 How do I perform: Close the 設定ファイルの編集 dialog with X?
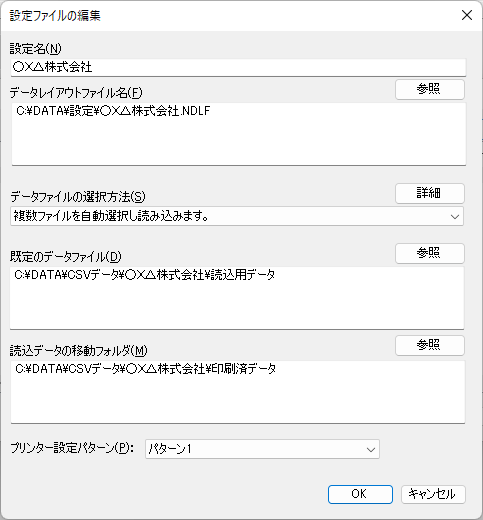pyautogui.click(x=467, y=15)
